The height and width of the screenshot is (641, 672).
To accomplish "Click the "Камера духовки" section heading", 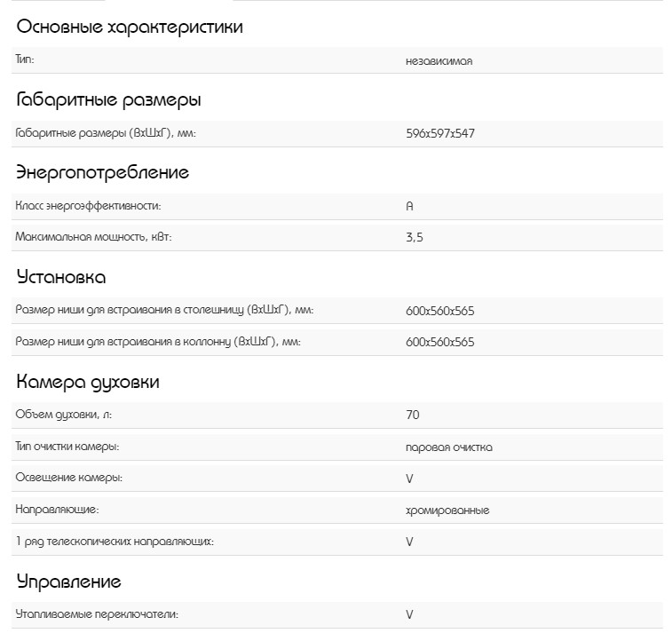I will [88, 383].
